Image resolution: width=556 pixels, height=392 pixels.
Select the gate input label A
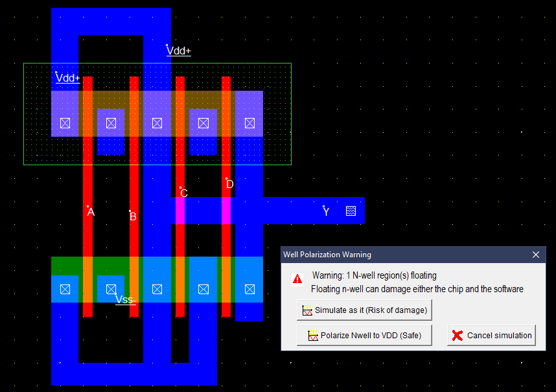(x=90, y=212)
